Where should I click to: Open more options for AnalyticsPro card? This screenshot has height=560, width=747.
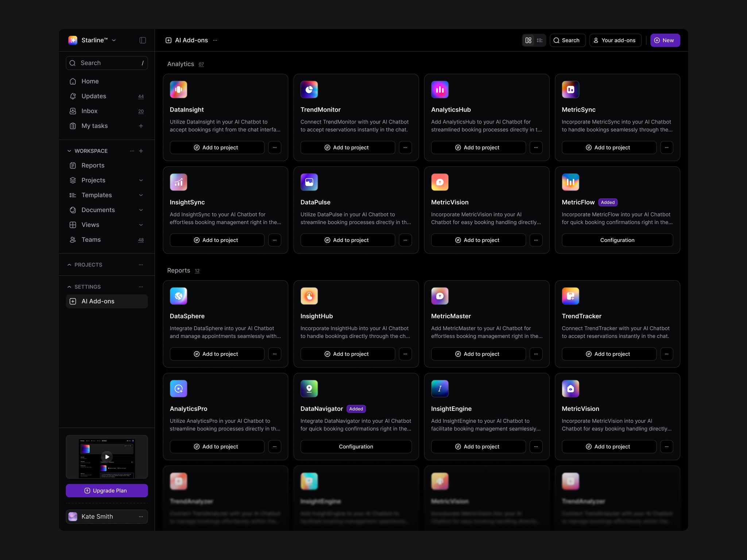click(275, 446)
